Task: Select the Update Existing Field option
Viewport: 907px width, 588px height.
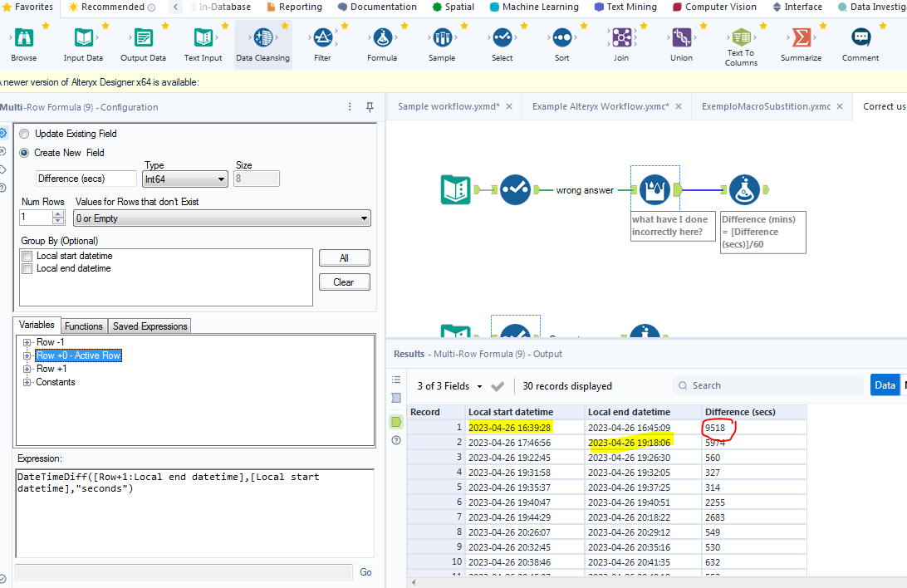Action: tap(24, 134)
